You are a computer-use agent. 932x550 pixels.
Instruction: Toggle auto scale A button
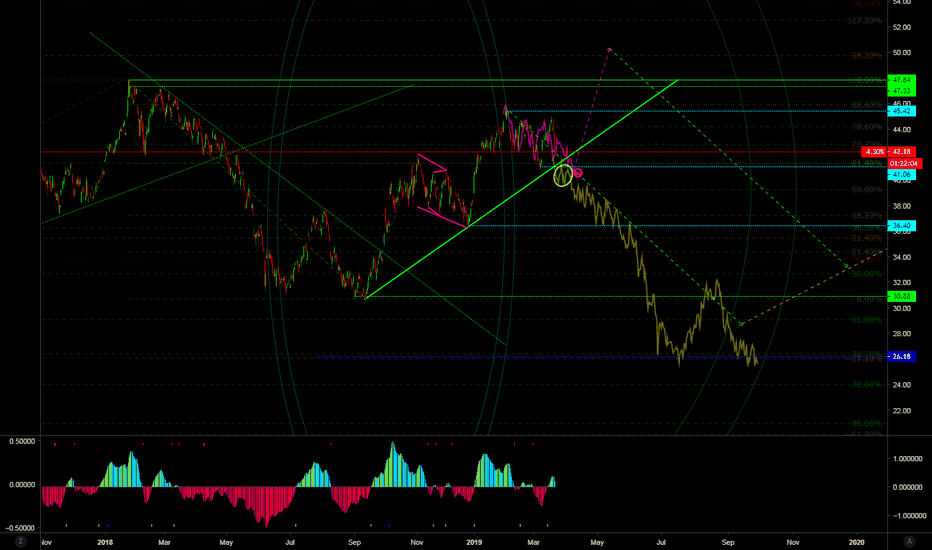click(x=909, y=542)
